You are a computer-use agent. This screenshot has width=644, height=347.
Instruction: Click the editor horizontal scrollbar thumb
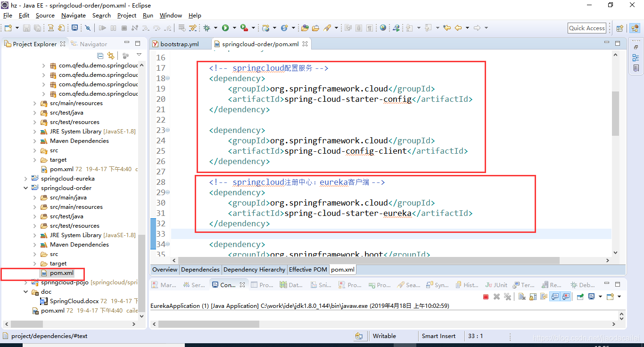tap(368, 260)
